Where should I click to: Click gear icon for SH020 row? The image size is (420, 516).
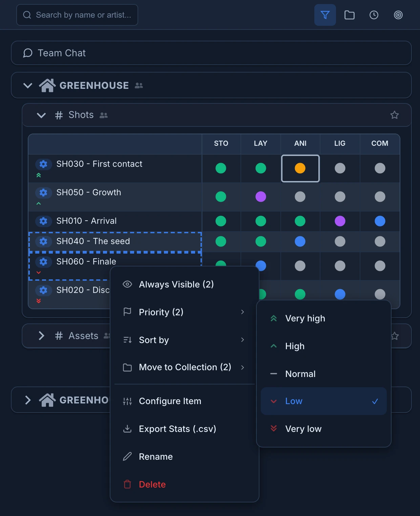click(43, 290)
